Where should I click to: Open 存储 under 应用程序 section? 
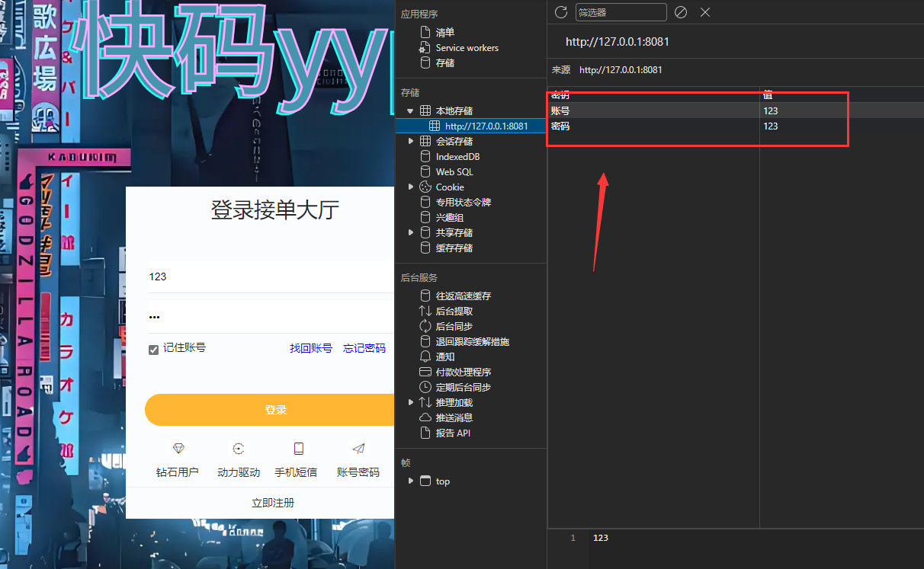pos(445,63)
